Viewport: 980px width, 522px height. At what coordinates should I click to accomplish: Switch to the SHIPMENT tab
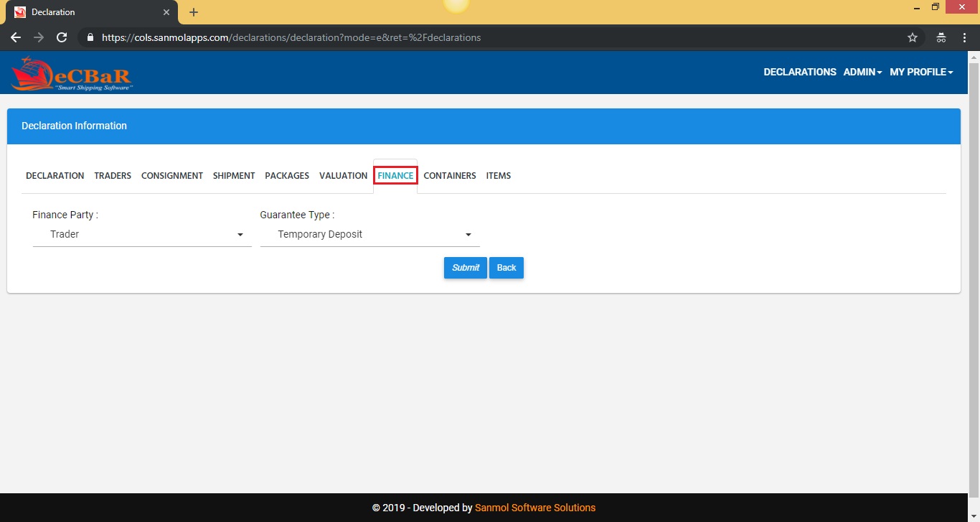pyautogui.click(x=234, y=176)
